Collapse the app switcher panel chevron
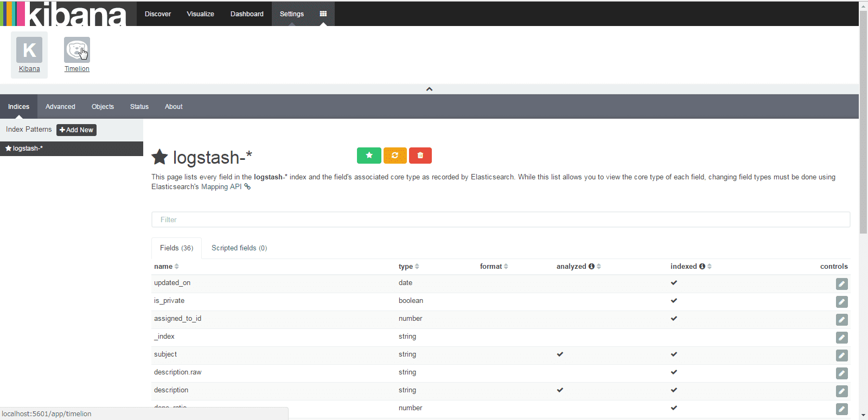 coord(429,89)
